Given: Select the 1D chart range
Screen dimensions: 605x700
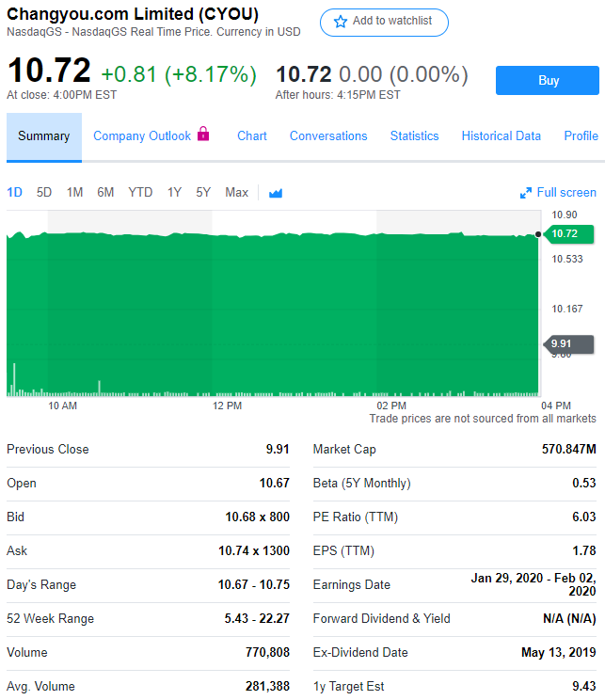Looking at the screenshot, I should [x=14, y=193].
